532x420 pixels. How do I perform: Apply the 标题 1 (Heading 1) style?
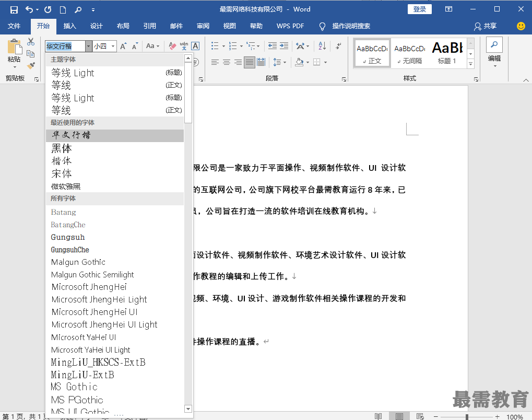tap(447, 53)
